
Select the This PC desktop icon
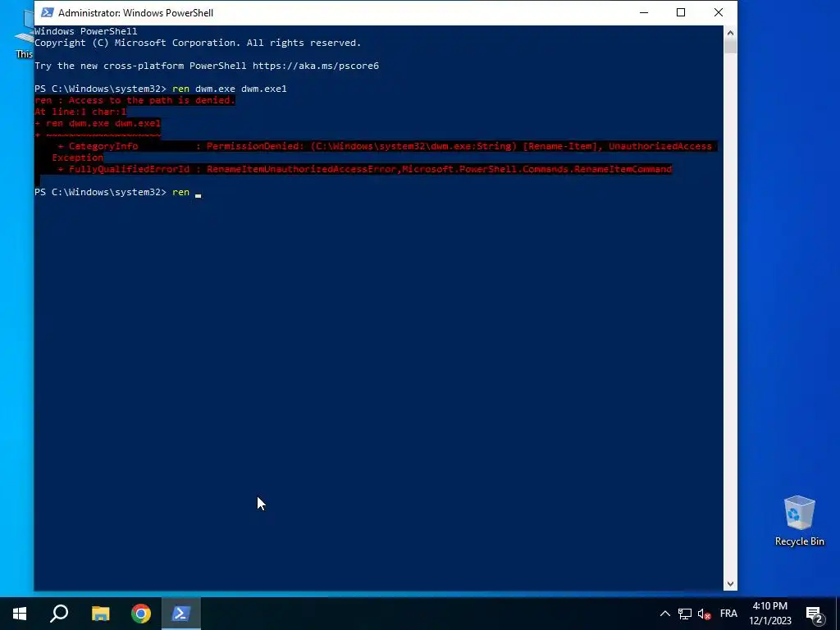click(24, 34)
